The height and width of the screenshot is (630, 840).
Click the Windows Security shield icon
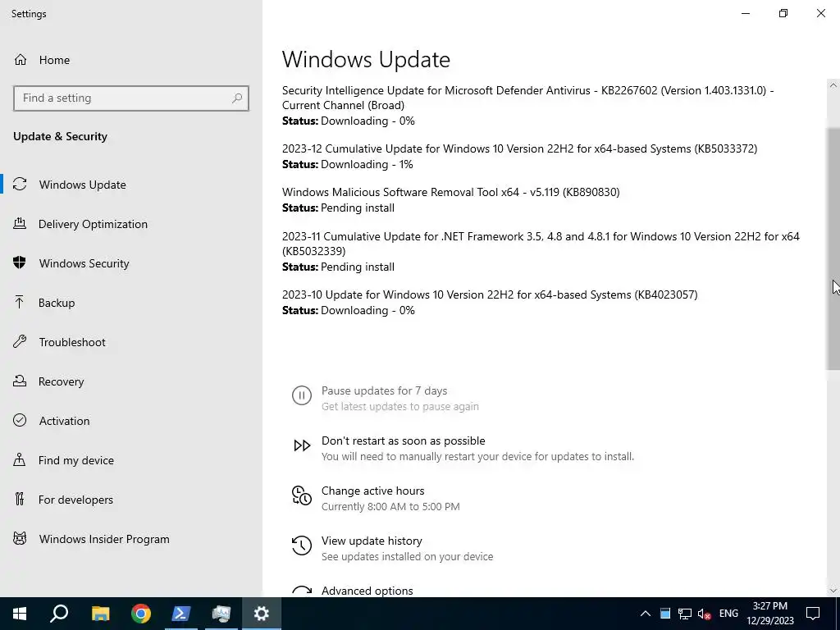tap(20, 262)
